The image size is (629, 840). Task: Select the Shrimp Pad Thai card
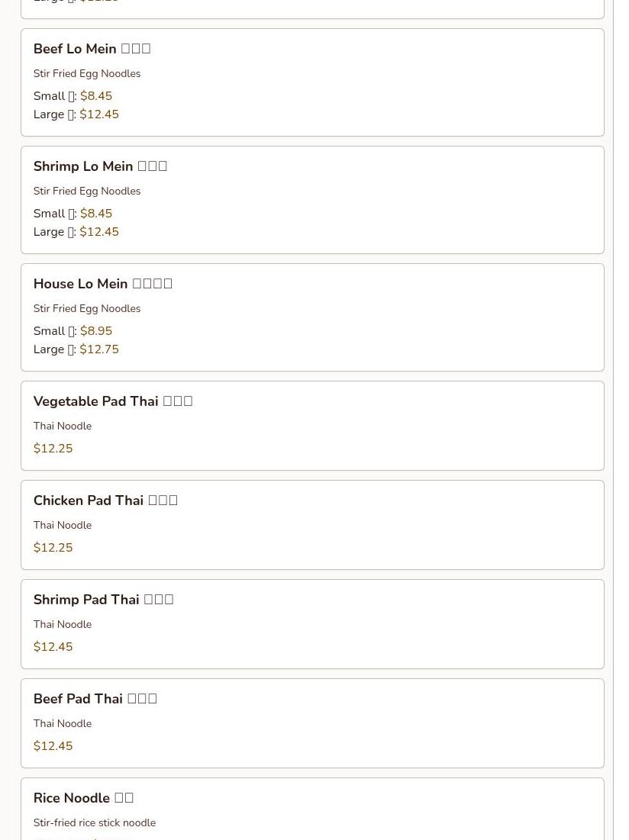pos(312,624)
